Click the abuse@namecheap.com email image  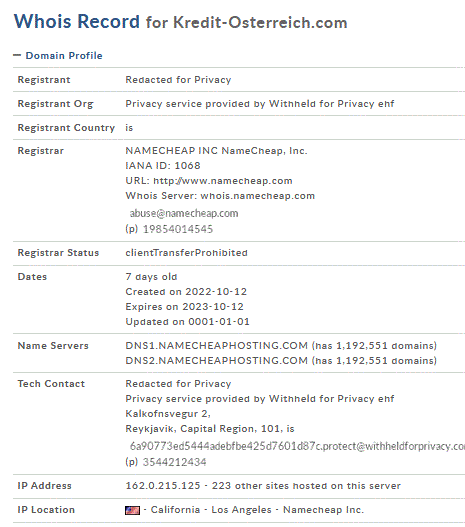coord(184,213)
